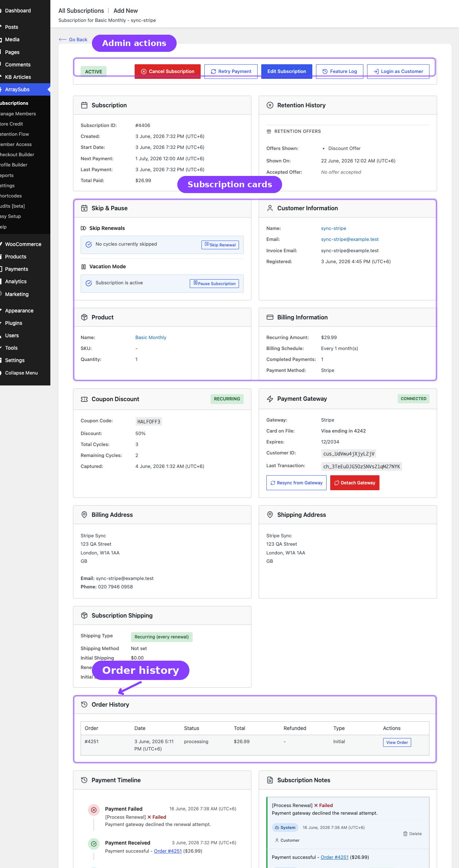Click the Order History clock icon
The width and height of the screenshot is (459, 868).
84,704
